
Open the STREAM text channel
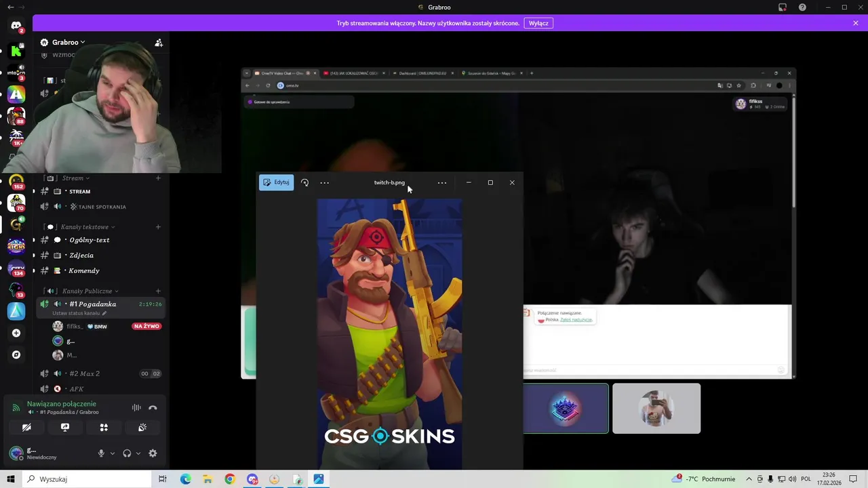tap(100, 192)
